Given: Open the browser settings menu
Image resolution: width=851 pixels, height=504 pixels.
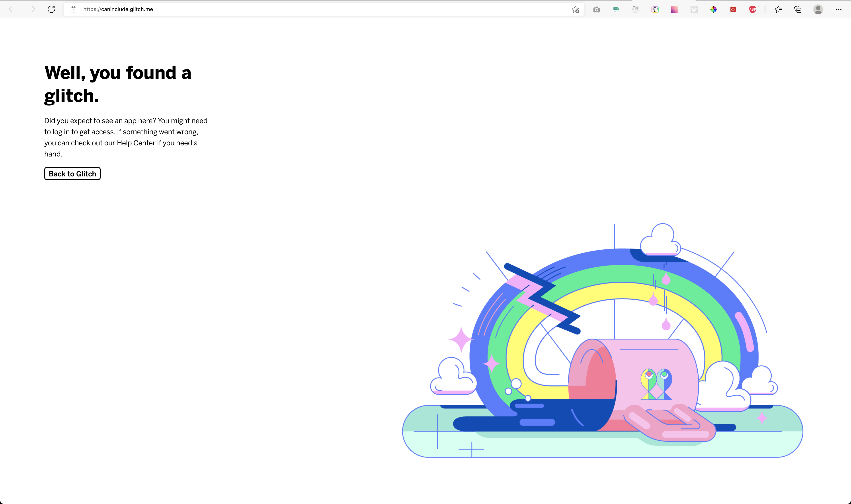Looking at the screenshot, I should (838, 9).
